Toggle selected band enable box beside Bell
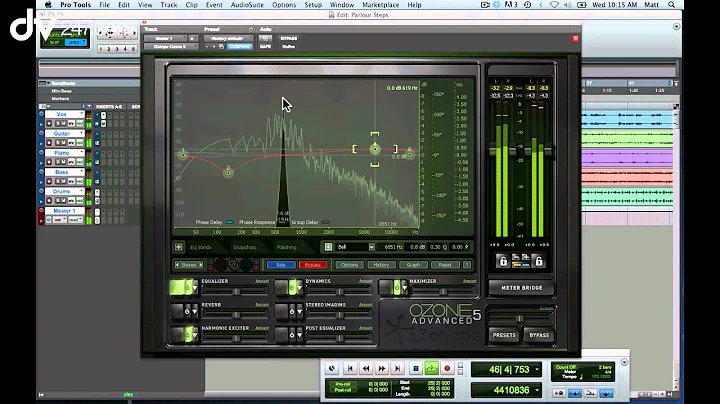This screenshot has width=720, height=404. coord(328,247)
